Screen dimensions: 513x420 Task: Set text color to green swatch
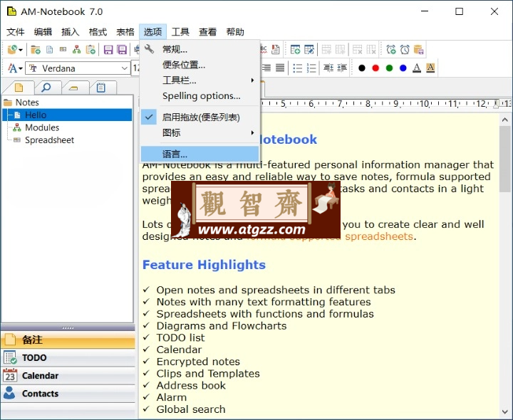(389, 68)
